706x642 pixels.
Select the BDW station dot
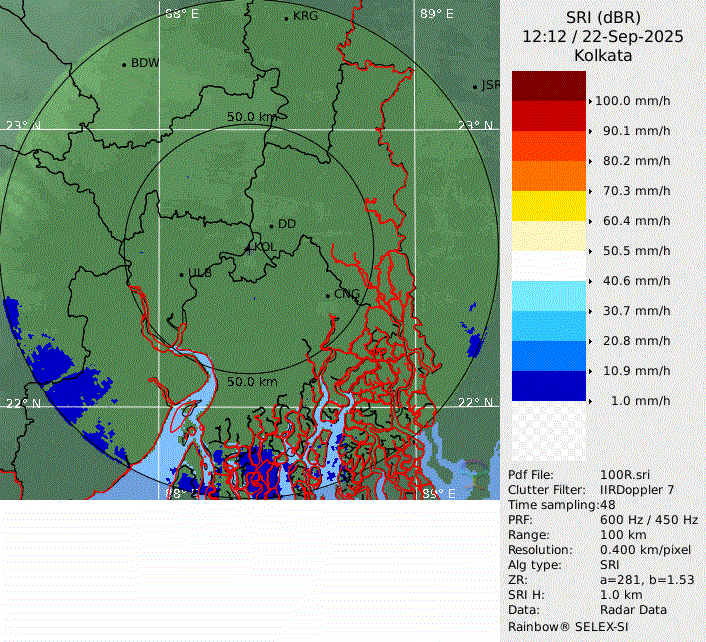pyautogui.click(x=124, y=64)
